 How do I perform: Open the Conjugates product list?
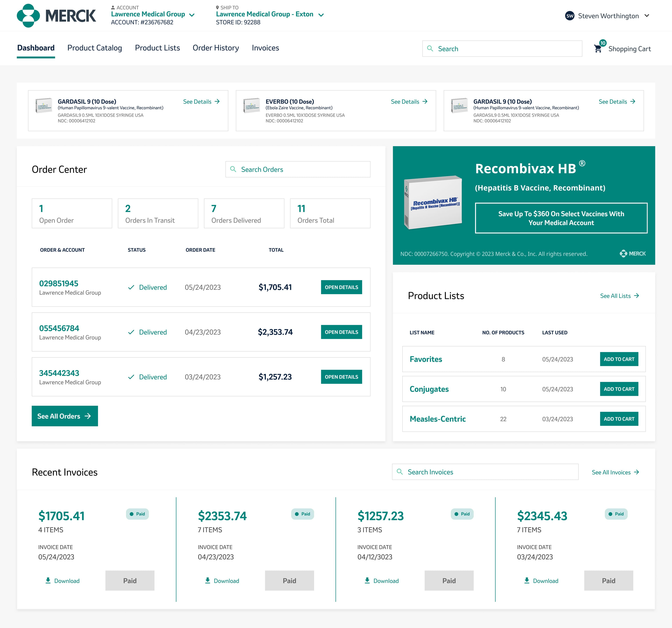[429, 389]
